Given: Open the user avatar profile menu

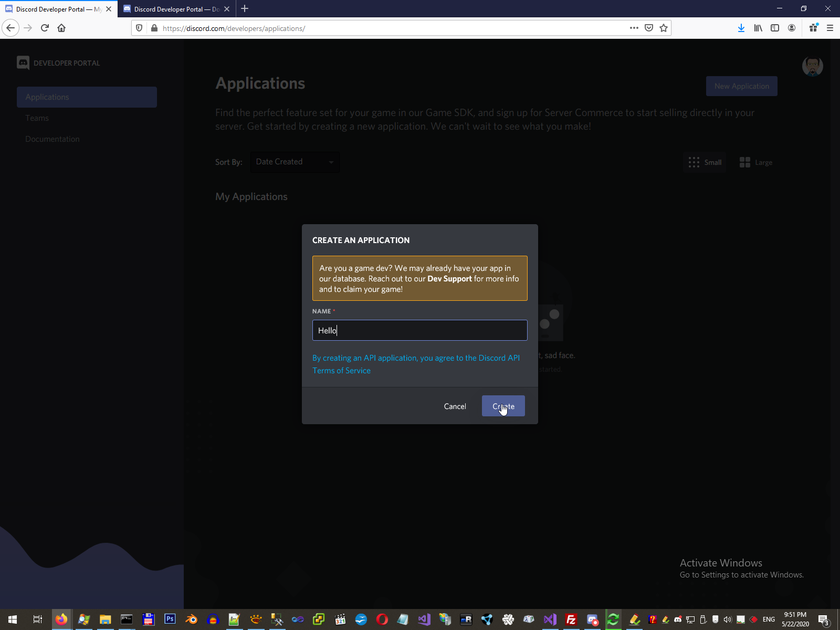Looking at the screenshot, I should (x=812, y=66).
